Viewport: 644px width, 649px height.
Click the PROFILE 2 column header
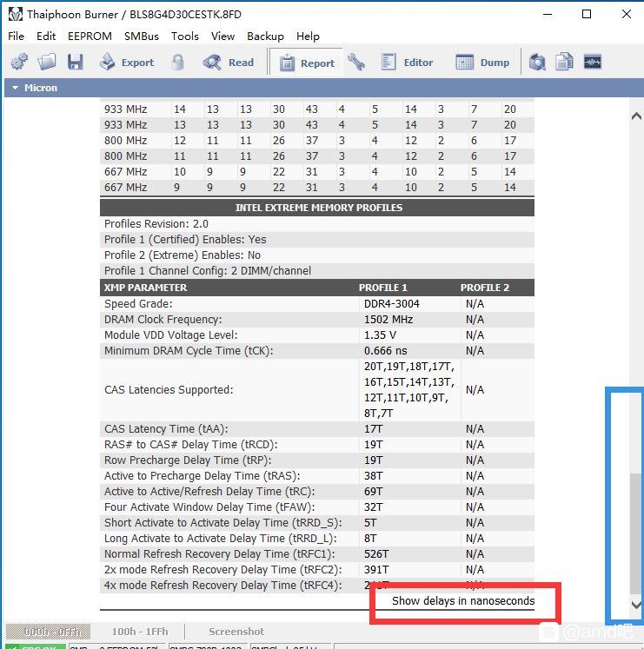(x=485, y=288)
